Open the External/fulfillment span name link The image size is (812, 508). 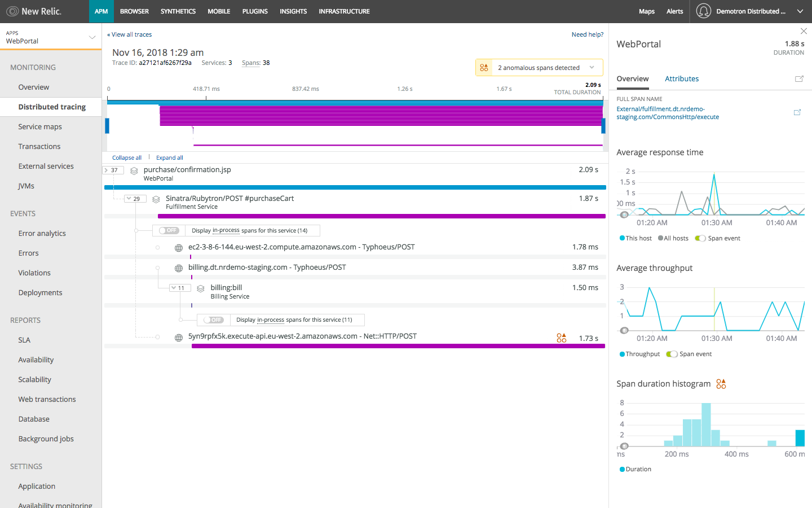668,113
